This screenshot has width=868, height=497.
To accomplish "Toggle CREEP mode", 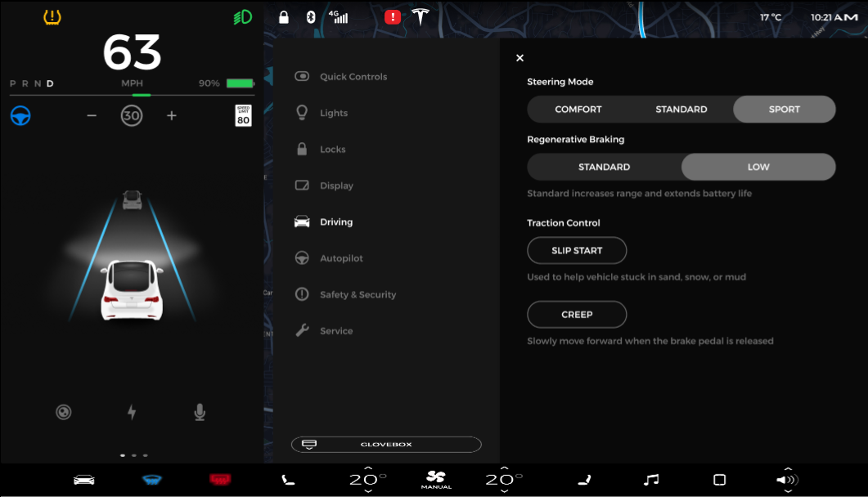I will 577,314.
